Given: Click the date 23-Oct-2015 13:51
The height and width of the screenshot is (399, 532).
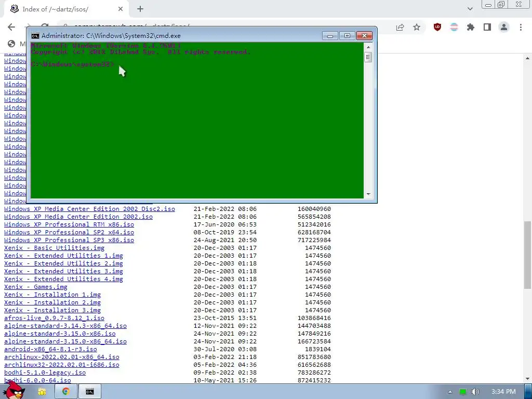Looking at the screenshot, I should [225, 318].
